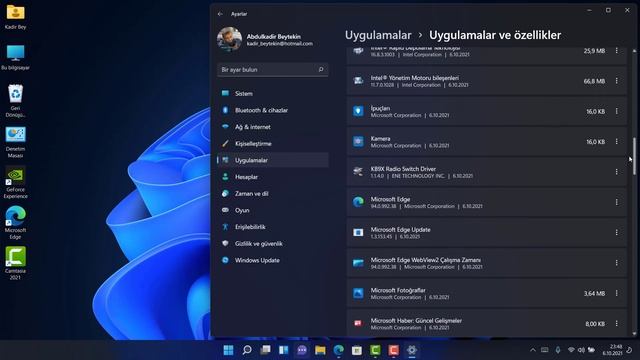
Task: Open Sistem settings category
Action: point(273,93)
